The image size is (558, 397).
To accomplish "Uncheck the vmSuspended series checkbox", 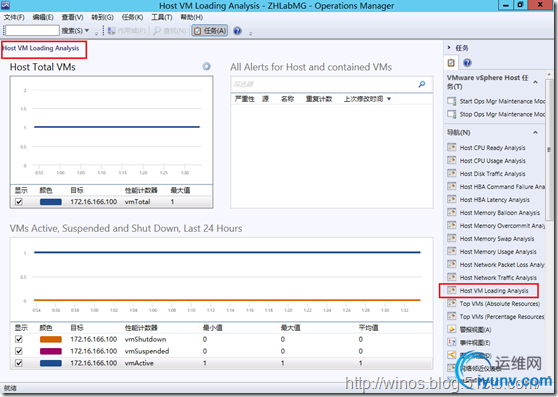I will (x=19, y=351).
